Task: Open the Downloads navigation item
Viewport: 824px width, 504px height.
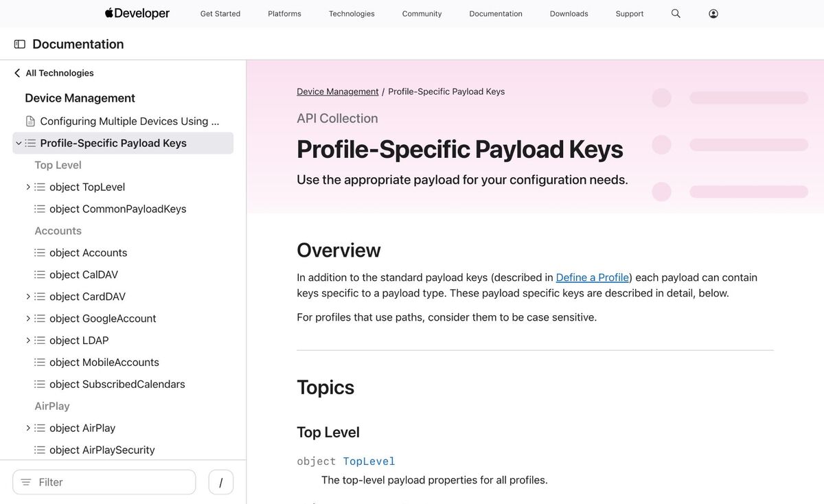Action: (x=569, y=14)
